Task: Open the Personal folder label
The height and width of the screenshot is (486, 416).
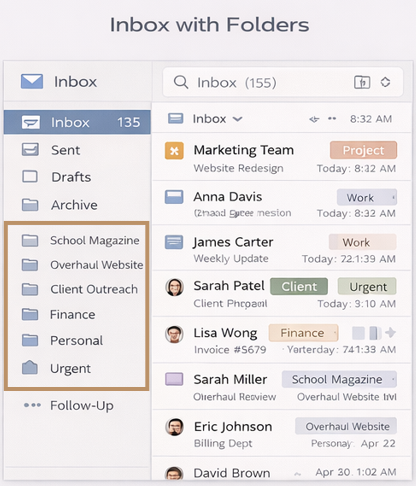Action: point(77,340)
